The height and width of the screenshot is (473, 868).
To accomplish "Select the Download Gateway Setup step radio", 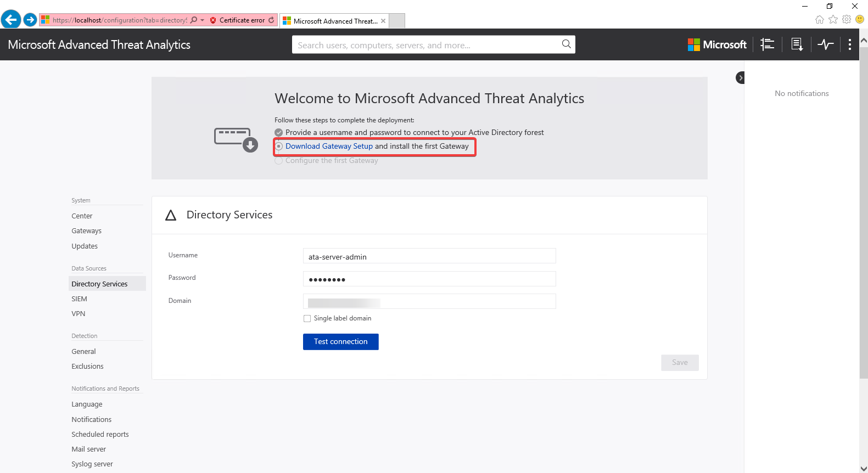I will tap(279, 147).
